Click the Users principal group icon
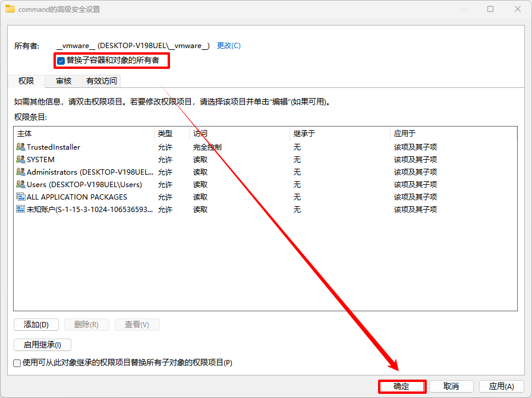 coord(21,184)
